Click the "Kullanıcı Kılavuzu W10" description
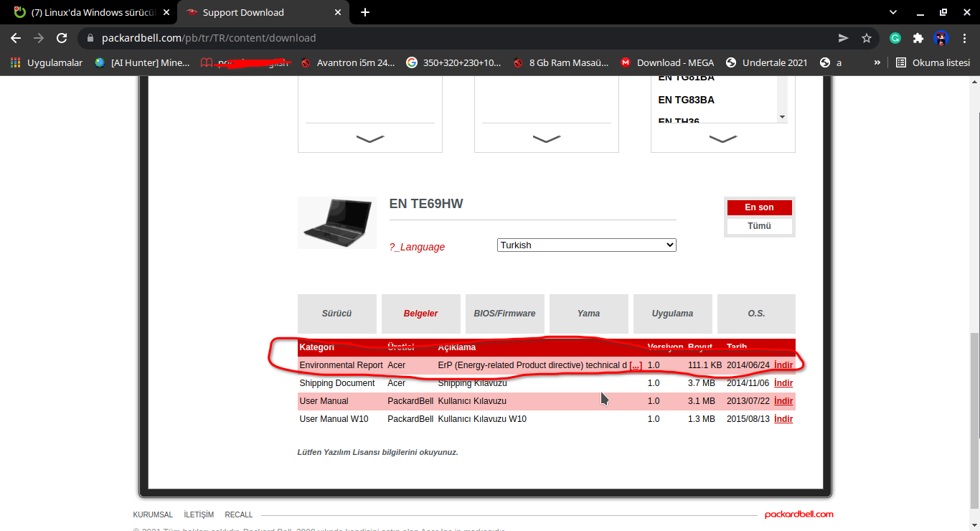Image resolution: width=980 pixels, height=531 pixels. (482, 419)
